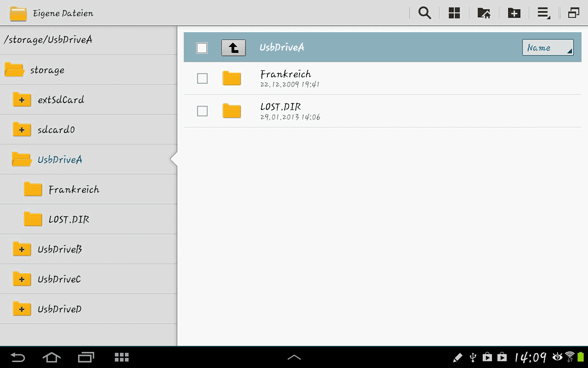Click date 29.01.2013 14:06
Viewport: 588px width, 368px height.
click(x=290, y=117)
